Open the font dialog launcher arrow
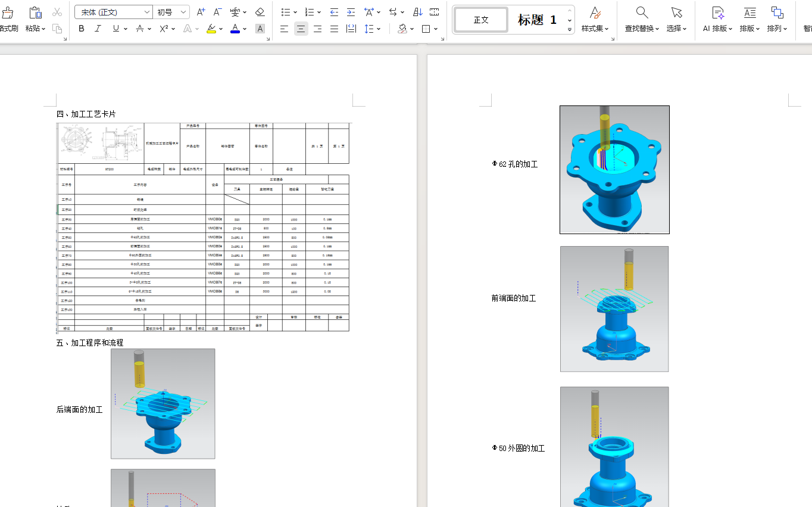Image resolution: width=812 pixels, height=507 pixels. coord(268,39)
